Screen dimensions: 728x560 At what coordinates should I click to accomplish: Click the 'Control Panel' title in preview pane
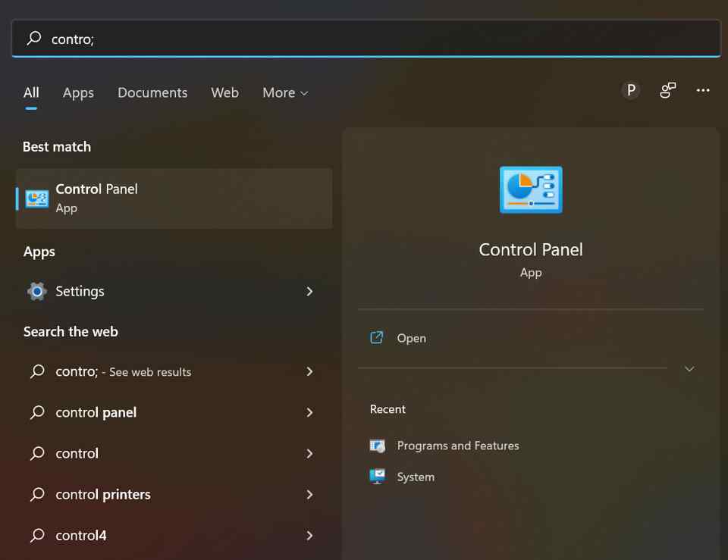[531, 249]
